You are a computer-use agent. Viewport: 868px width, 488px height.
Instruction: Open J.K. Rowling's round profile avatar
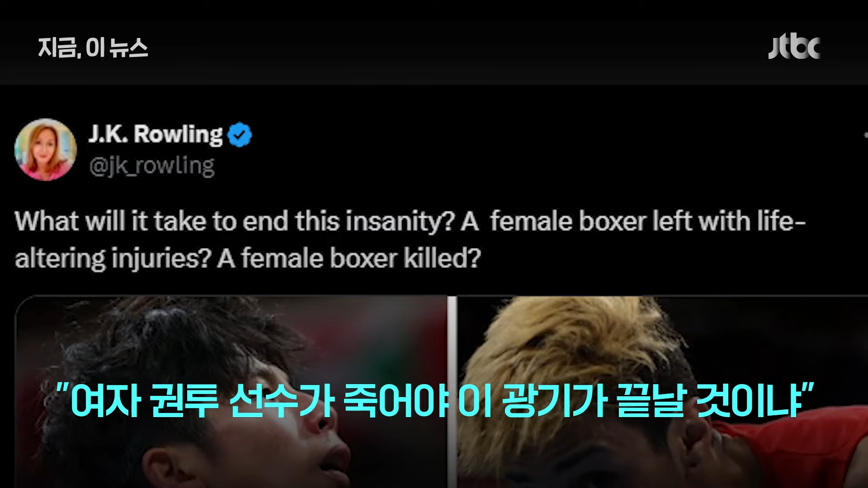45,150
